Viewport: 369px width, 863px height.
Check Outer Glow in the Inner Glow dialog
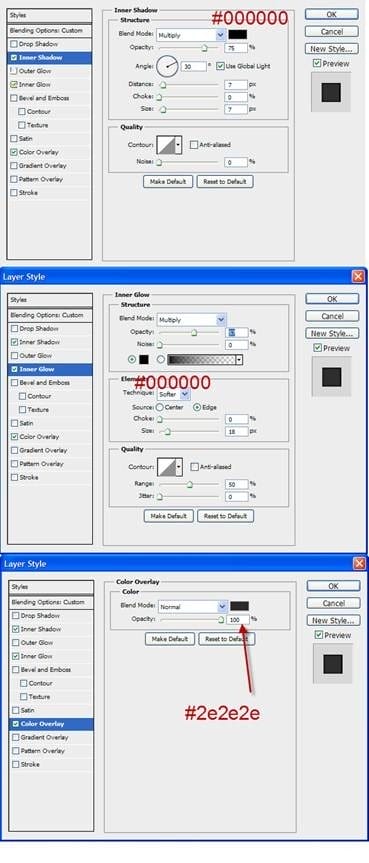point(14,356)
